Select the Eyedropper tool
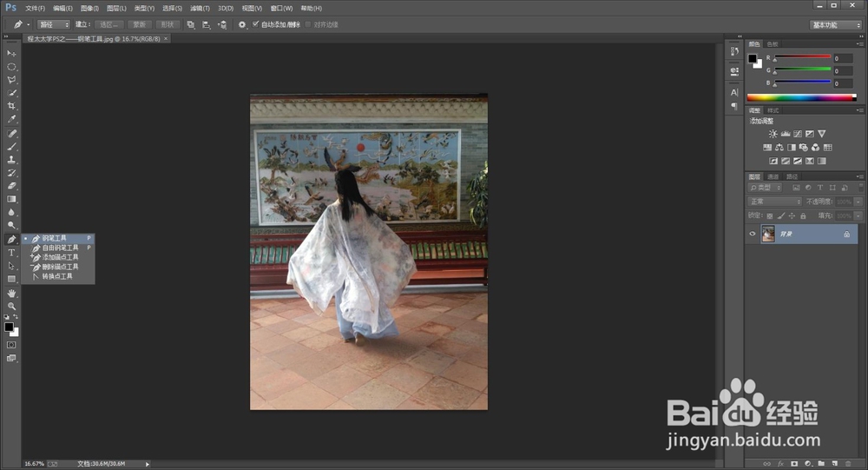Screen dimensions: 868x470 pyautogui.click(x=11, y=119)
